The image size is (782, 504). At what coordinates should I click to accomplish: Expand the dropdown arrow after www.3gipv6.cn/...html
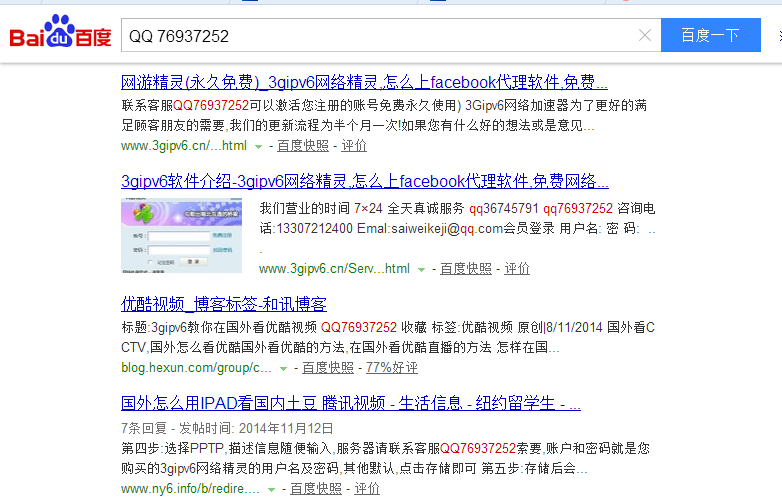click(x=258, y=147)
